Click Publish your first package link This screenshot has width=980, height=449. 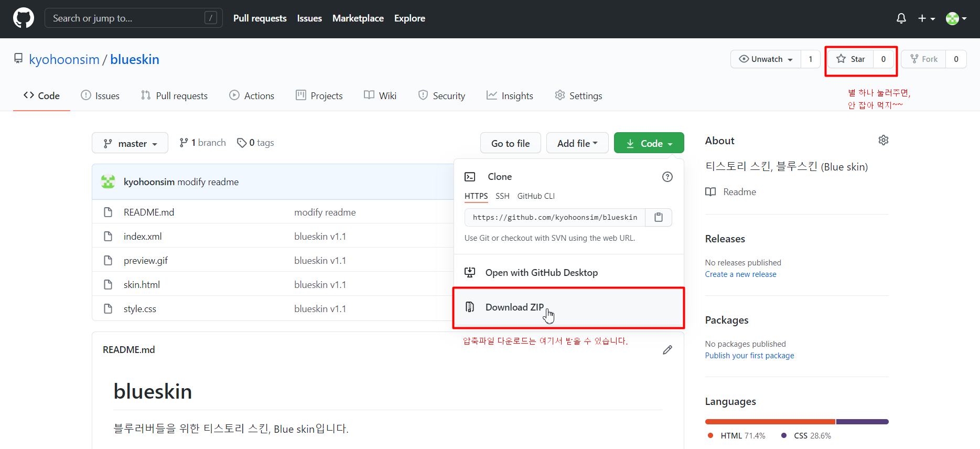click(749, 356)
